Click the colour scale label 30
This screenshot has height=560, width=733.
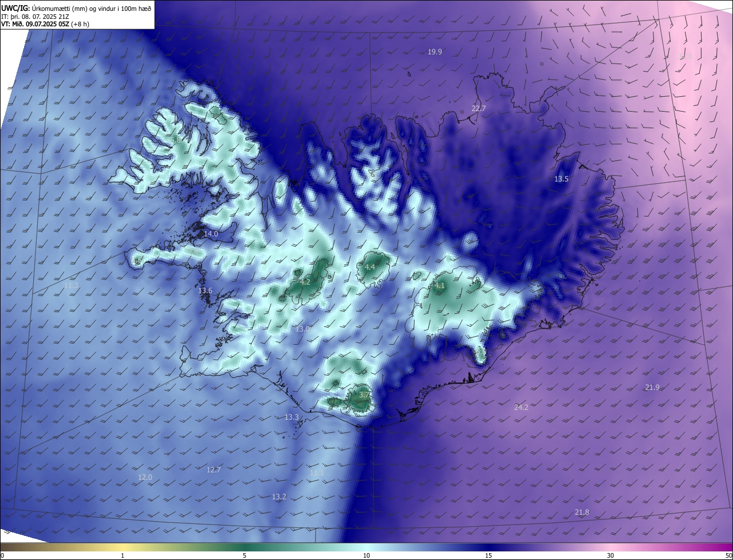tap(610, 555)
